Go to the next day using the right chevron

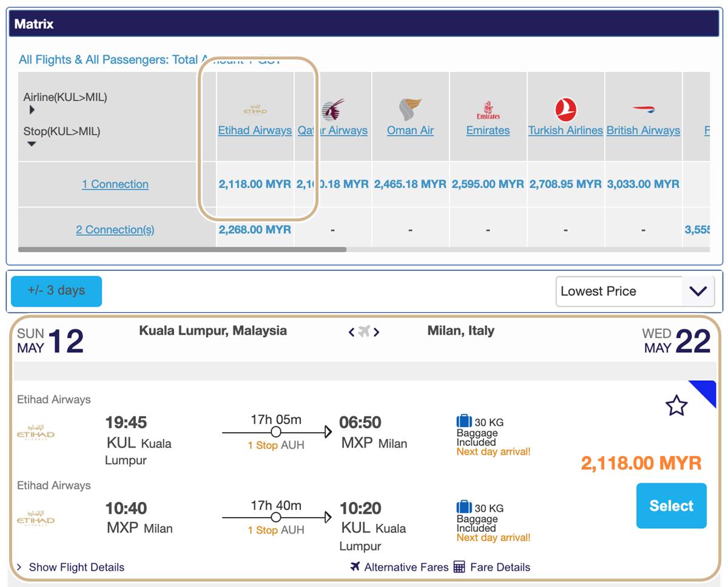tap(377, 332)
